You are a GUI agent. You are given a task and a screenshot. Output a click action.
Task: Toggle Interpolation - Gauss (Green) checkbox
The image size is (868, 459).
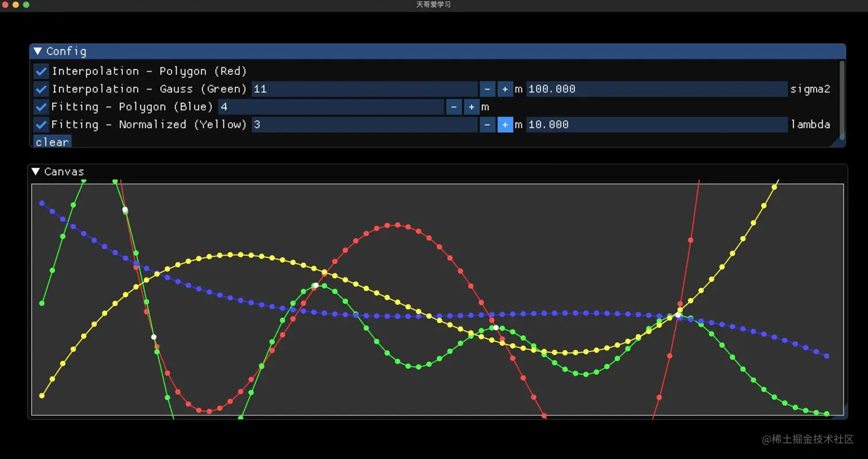41,89
